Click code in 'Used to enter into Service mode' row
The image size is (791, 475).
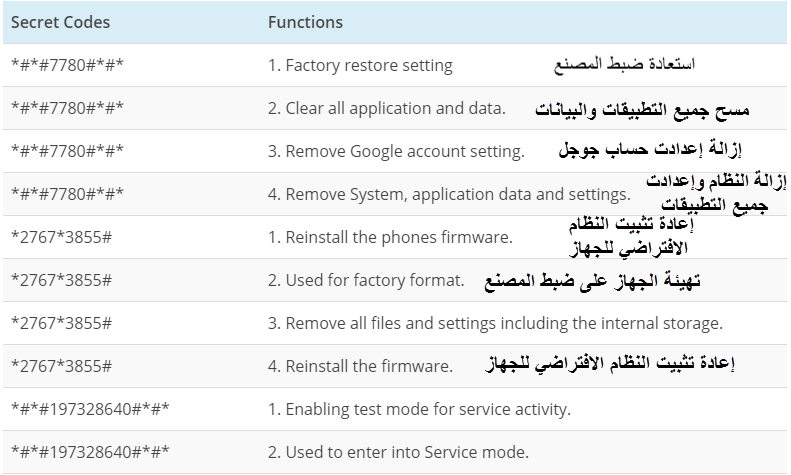tap(90, 452)
